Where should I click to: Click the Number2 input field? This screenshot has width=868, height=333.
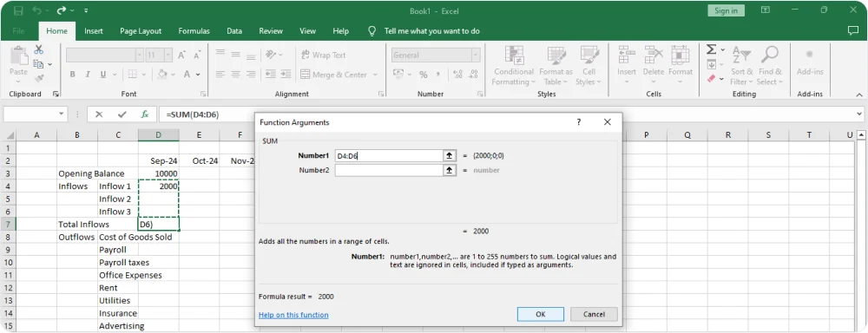389,170
